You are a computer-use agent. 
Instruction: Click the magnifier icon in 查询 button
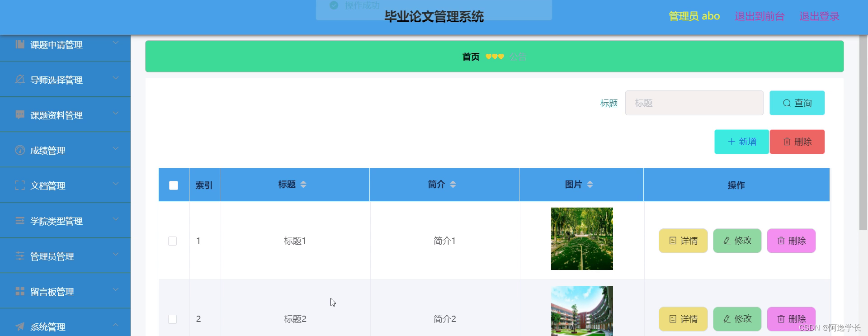(787, 103)
